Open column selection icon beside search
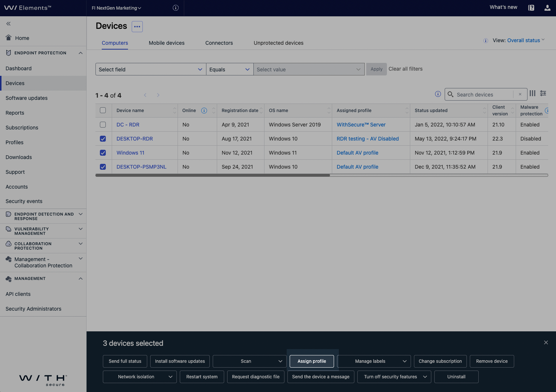Image resolution: width=556 pixels, height=392 pixels. click(532, 94)
